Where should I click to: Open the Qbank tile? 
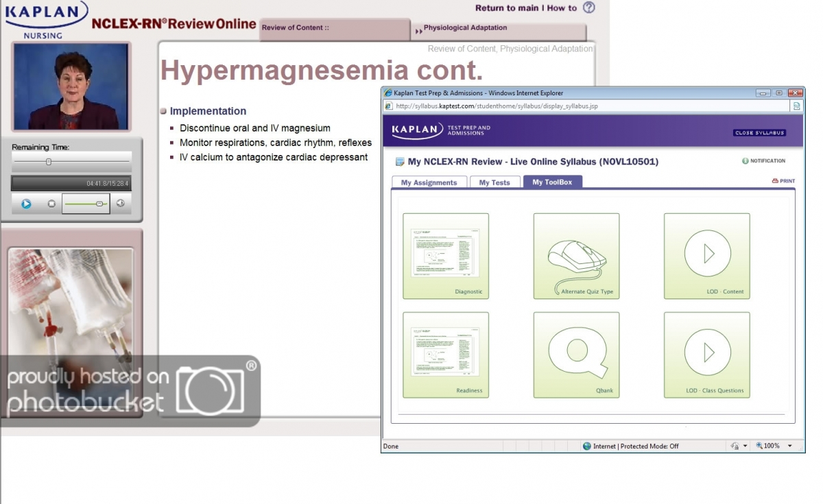click(x=576, y=355)
